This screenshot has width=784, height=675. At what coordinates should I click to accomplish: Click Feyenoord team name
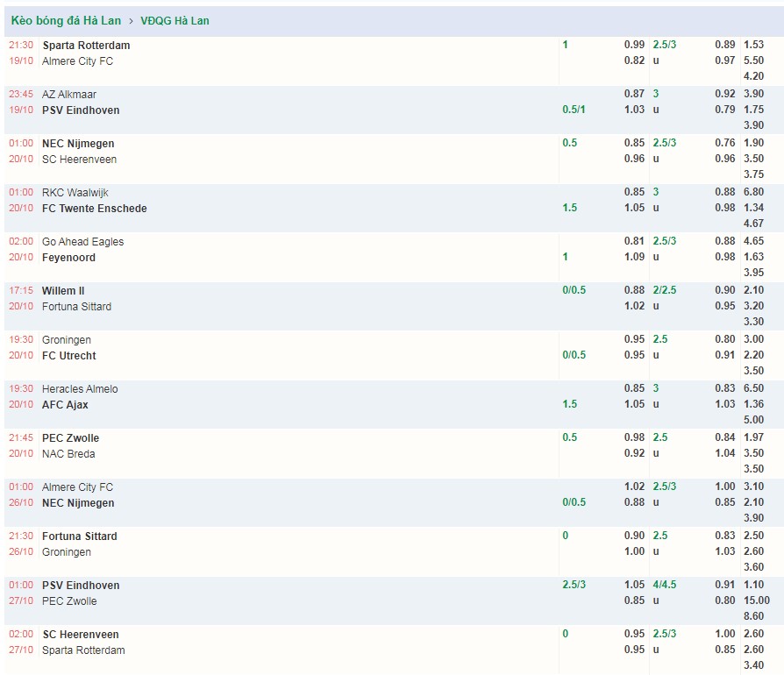pyautogui.click(x=68, y=258)
